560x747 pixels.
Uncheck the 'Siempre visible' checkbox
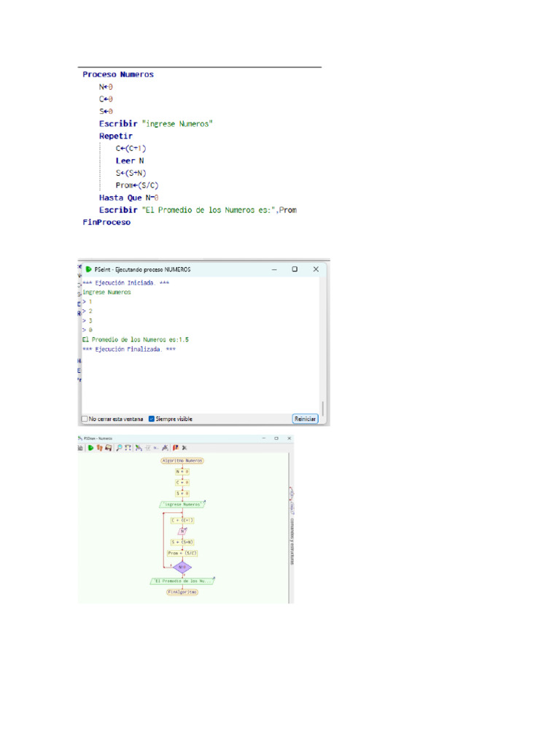(152, 419)
